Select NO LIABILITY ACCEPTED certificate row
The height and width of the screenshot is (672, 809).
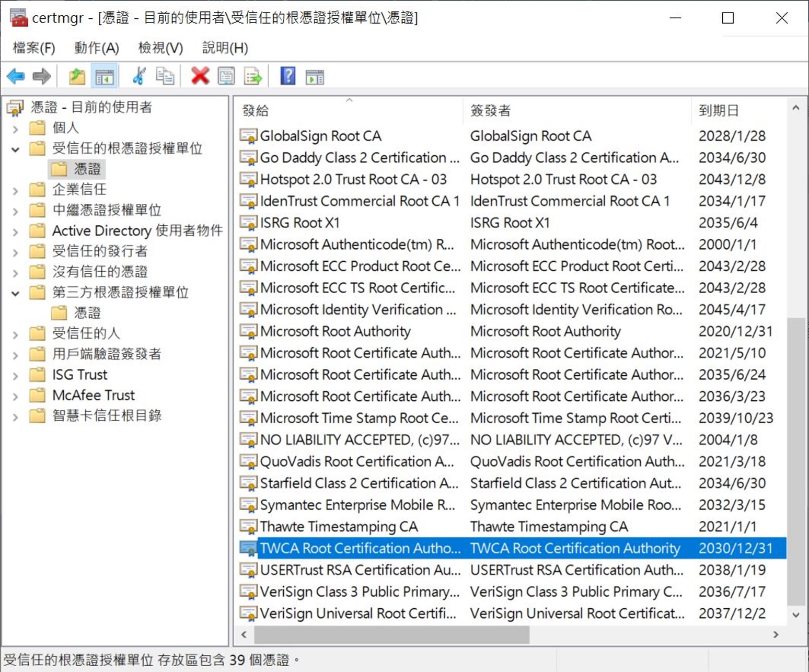512,439
